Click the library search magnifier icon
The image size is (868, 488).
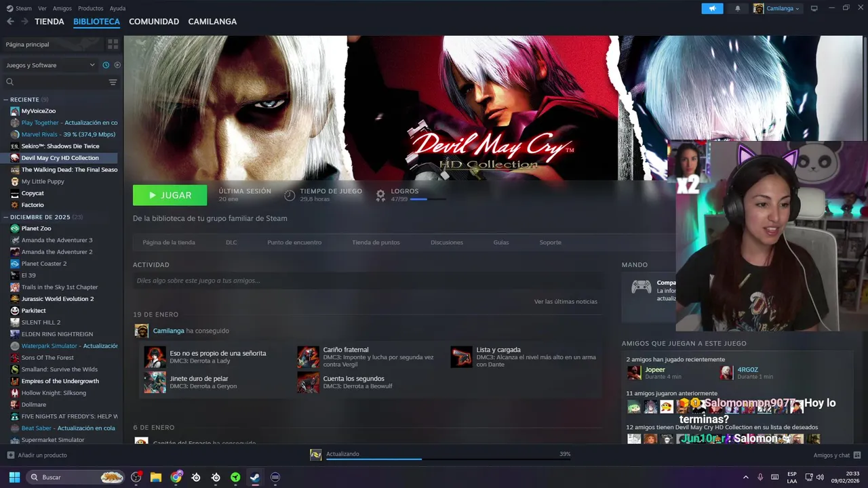coord(9,82)
